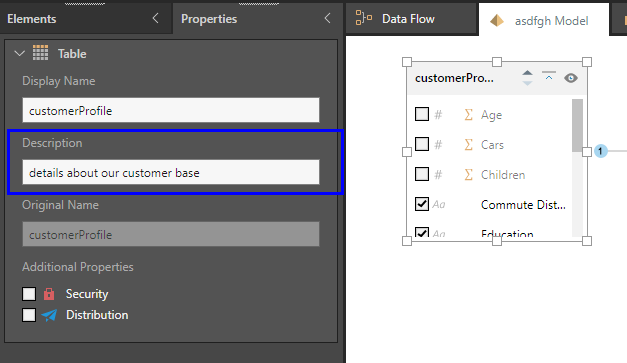
Task: Click the blue Distribution paper plane icon
Action: 49,315
